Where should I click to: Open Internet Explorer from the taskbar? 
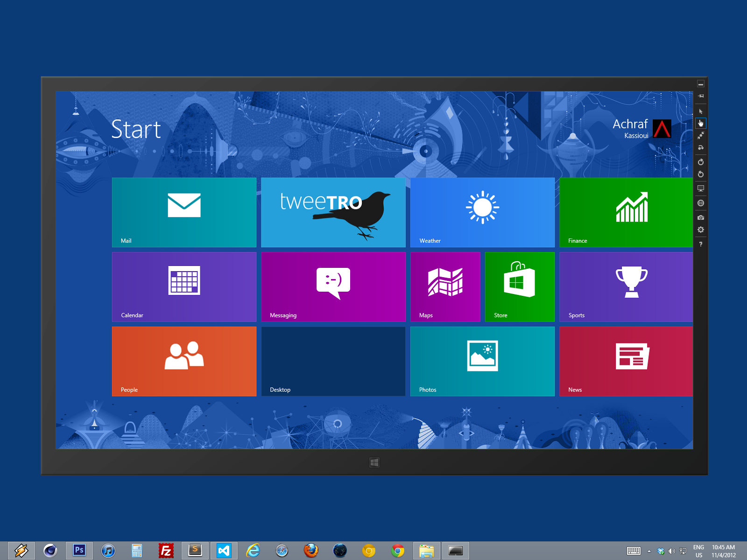[x=253, y=551]
